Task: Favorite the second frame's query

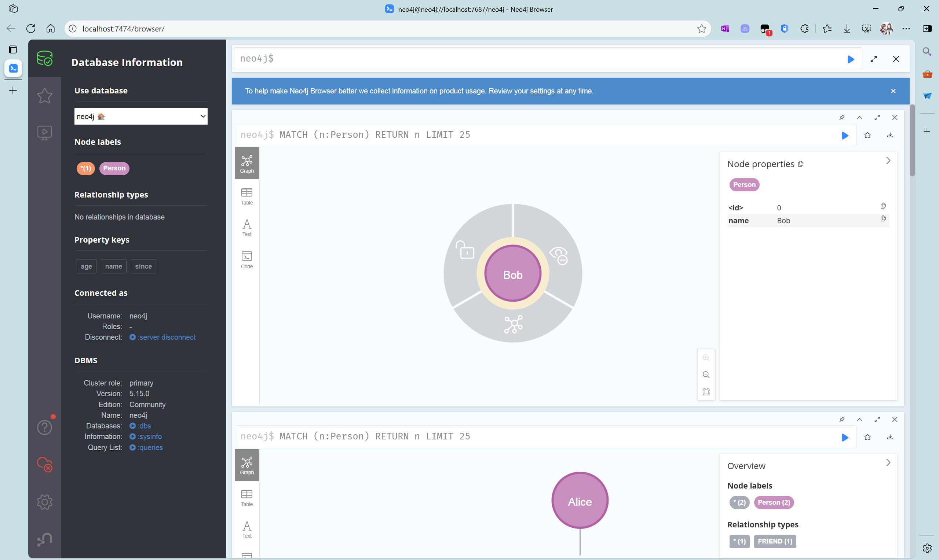Action: click(x=867, y=437)
